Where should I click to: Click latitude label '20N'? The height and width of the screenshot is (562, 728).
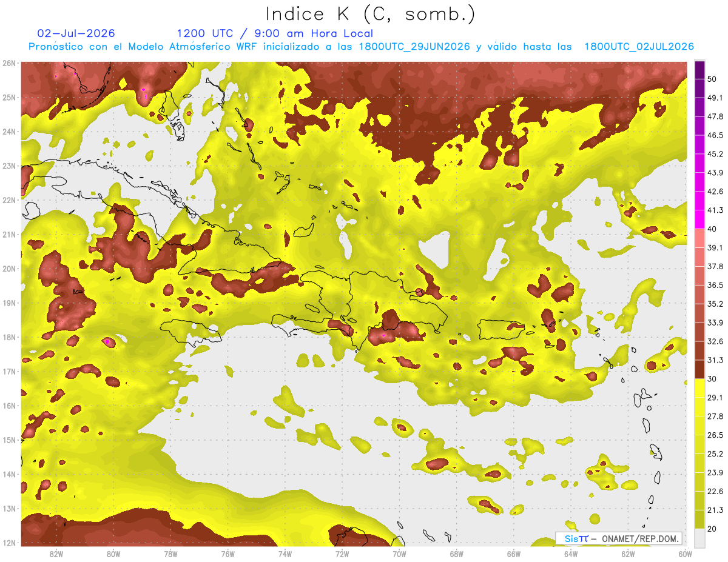pyautogui.click(x=8, y=269)
